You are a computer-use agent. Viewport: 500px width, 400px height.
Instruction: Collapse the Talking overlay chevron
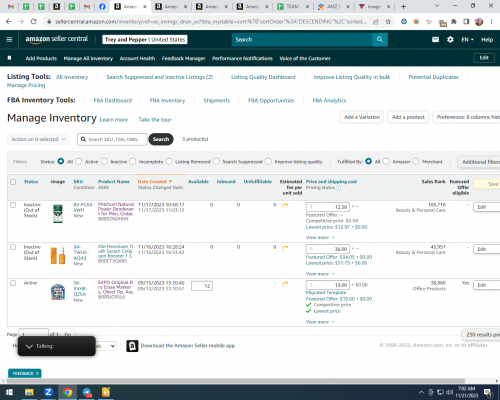(29, 346)
